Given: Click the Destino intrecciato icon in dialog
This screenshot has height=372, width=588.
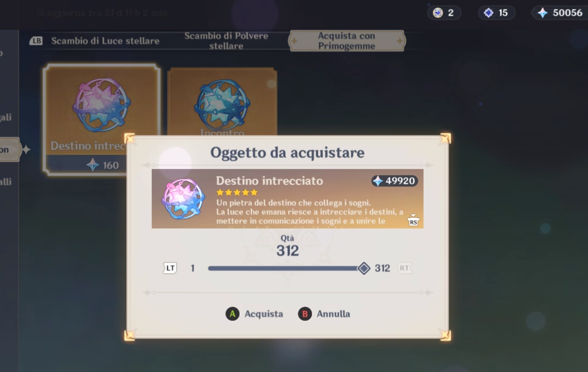Looking at the screenshot, I should (183, 199).
